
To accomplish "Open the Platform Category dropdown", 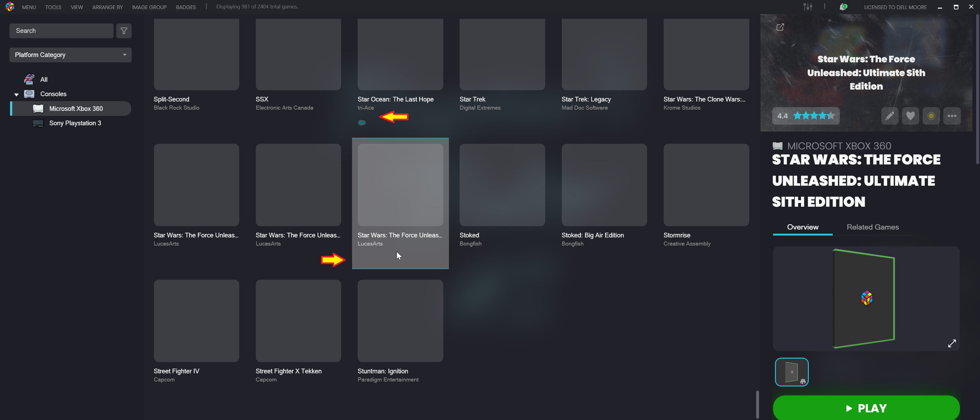I will 70,55.
